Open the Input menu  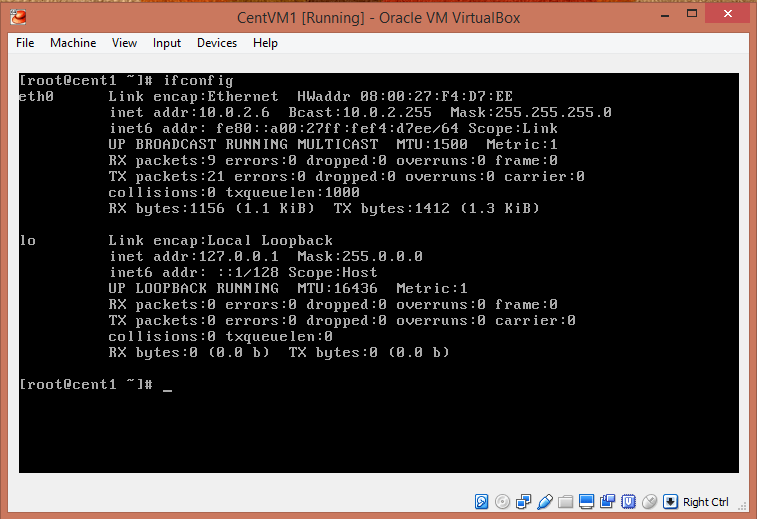167,43
